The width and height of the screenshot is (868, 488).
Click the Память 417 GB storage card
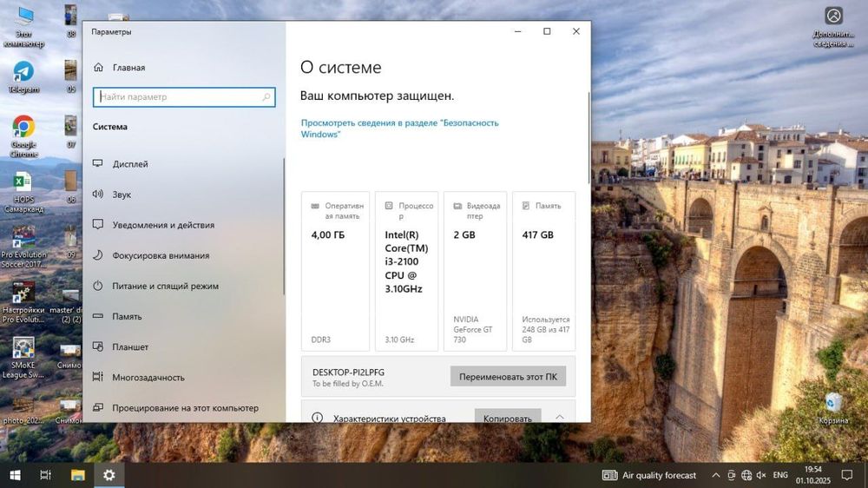[x=543, y=271]
